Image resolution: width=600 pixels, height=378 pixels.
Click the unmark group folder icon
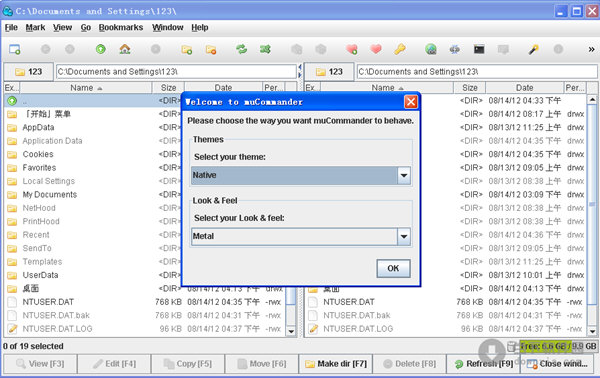(211, 49)
